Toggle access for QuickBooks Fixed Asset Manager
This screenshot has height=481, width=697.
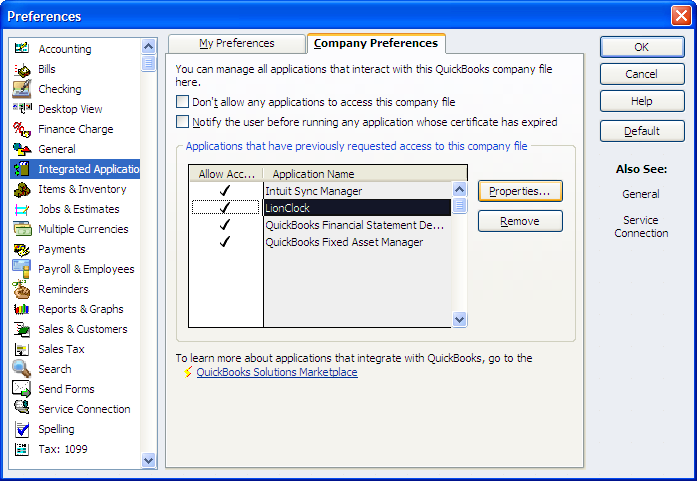point(225,241)
